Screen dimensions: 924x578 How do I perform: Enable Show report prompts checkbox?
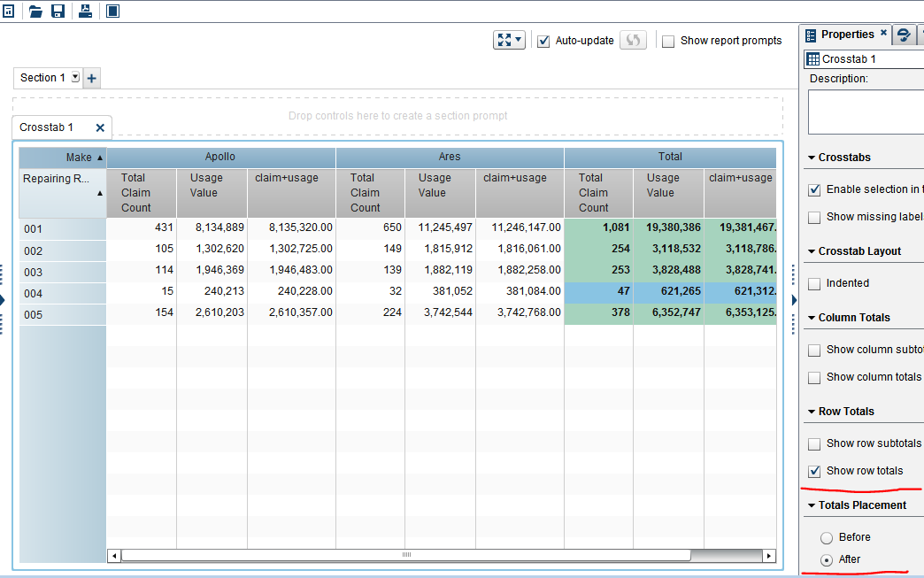point(668,41)
